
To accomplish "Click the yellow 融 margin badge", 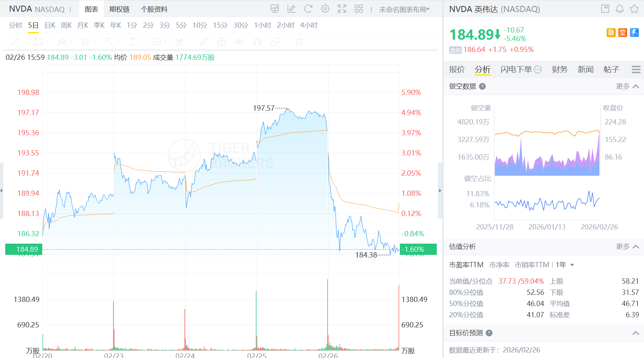I will 611,33.
